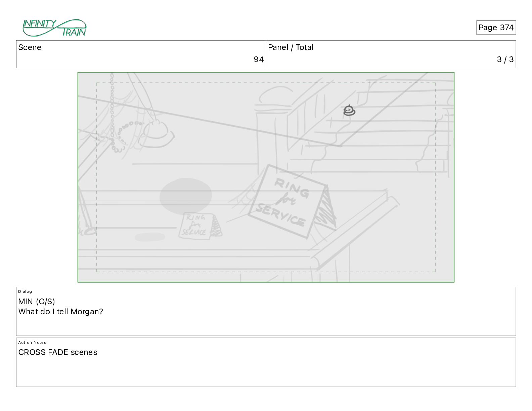Image resolution: width=532 pixels, height=411 pixels.
Task: Select the line What do I tell Morgan?
Action: click(61, 312)
